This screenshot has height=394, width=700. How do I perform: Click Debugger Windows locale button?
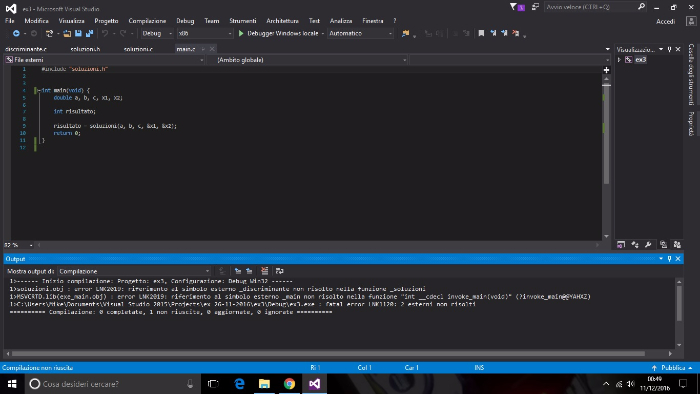(x=283, y=33)
